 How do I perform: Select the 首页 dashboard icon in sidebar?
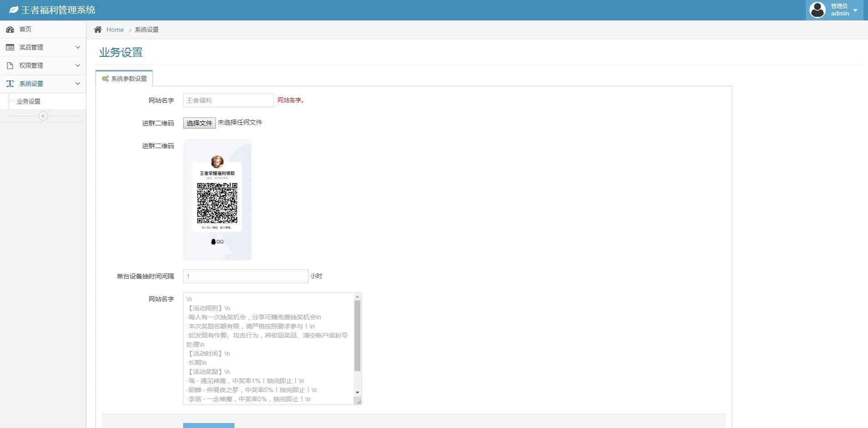click(x=10, y=29)
